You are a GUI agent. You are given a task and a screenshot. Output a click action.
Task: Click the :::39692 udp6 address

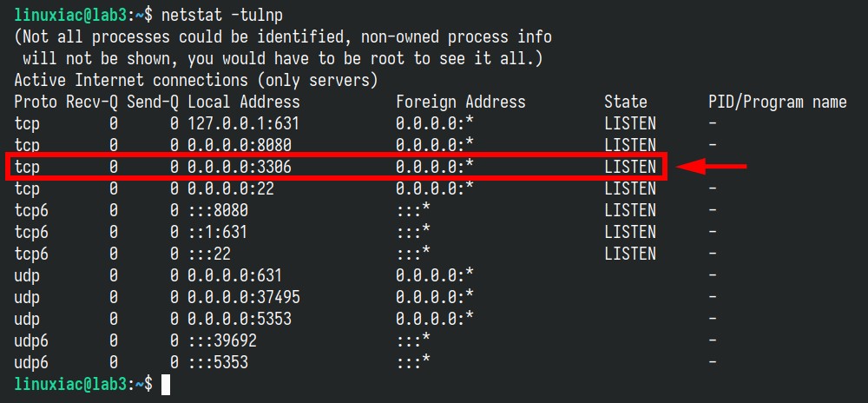point(222,340)
